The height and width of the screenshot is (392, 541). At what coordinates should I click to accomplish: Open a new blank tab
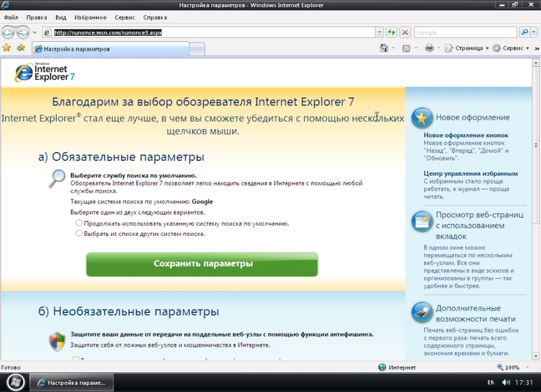[x=197, y=49]
